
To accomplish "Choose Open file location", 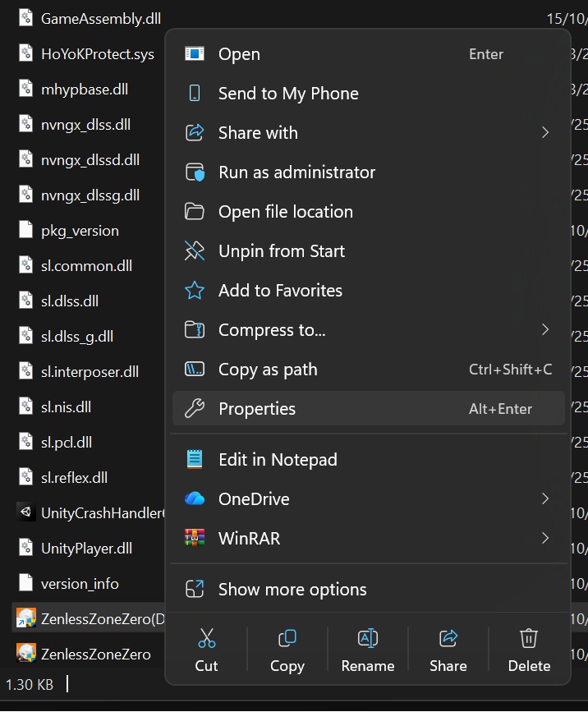I will coord(285,212).
